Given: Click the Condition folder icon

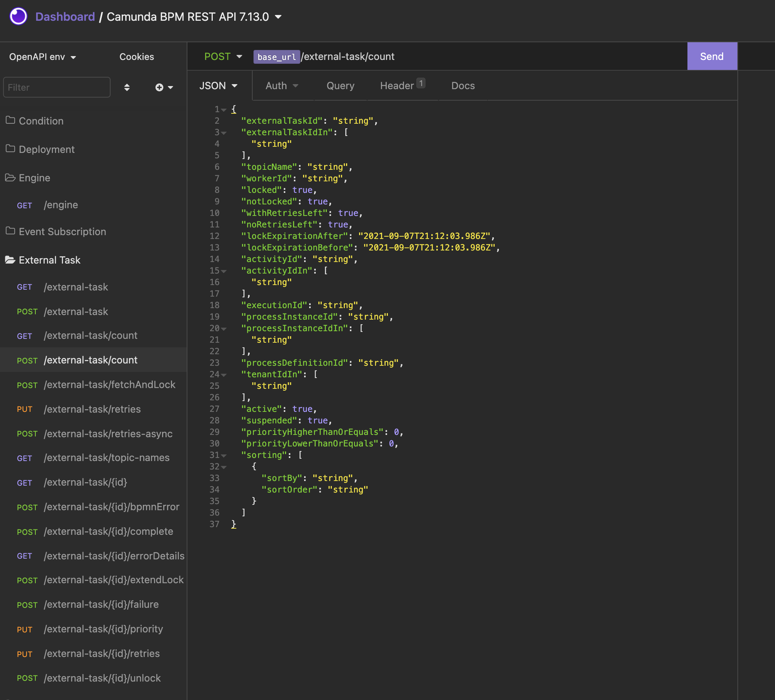Looking at the screenshot, I should tap(10, 120).
